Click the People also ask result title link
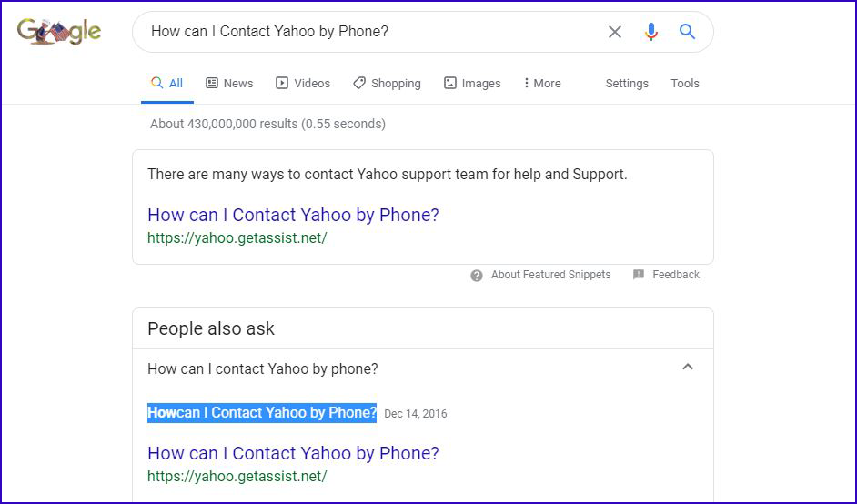This screenshot has width=857, height=504. 293,453
